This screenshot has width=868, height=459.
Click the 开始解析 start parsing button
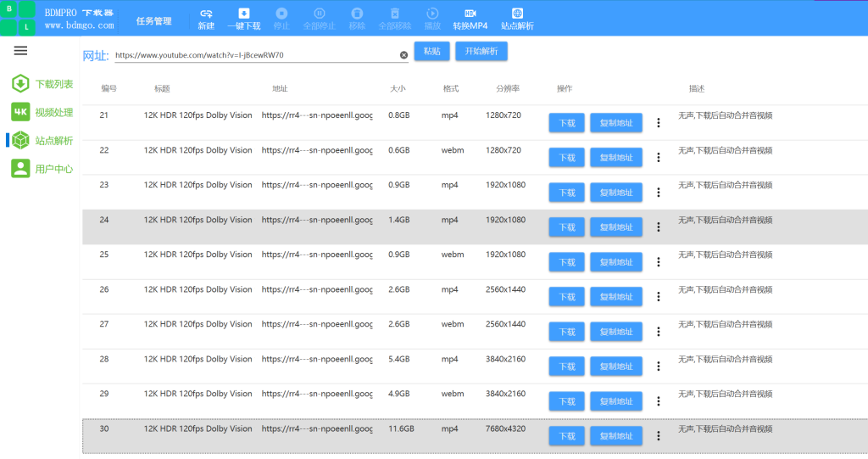481,51
